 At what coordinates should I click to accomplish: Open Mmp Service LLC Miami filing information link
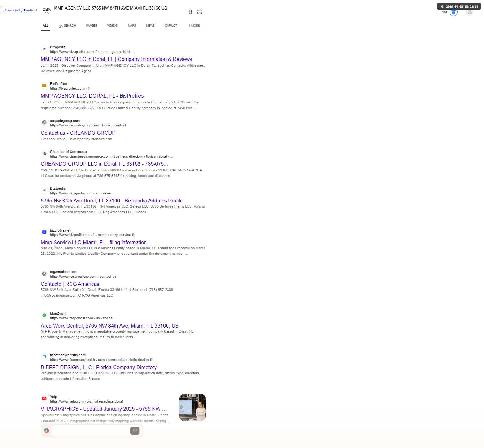coord(94,243)
